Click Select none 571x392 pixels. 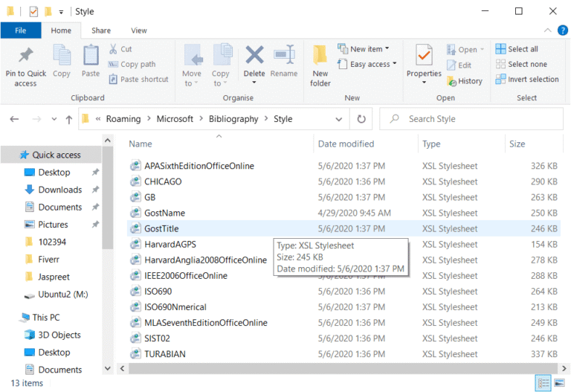[x=521, y=64]
